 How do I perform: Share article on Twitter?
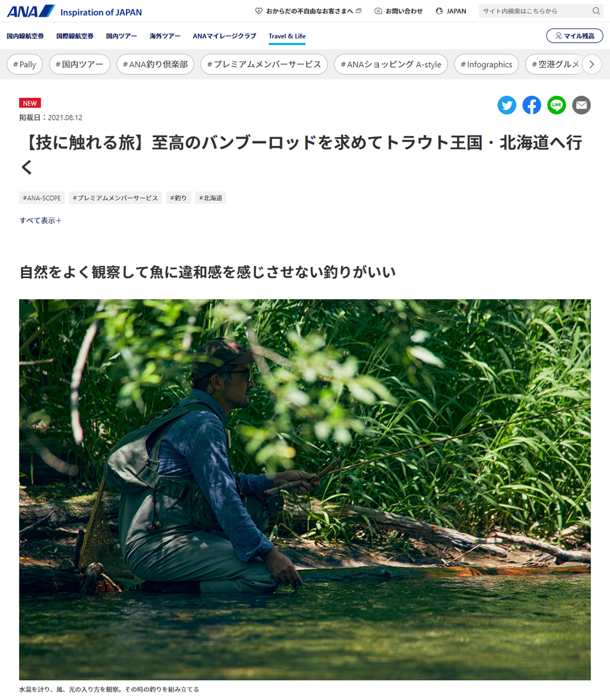pos(507,105)
